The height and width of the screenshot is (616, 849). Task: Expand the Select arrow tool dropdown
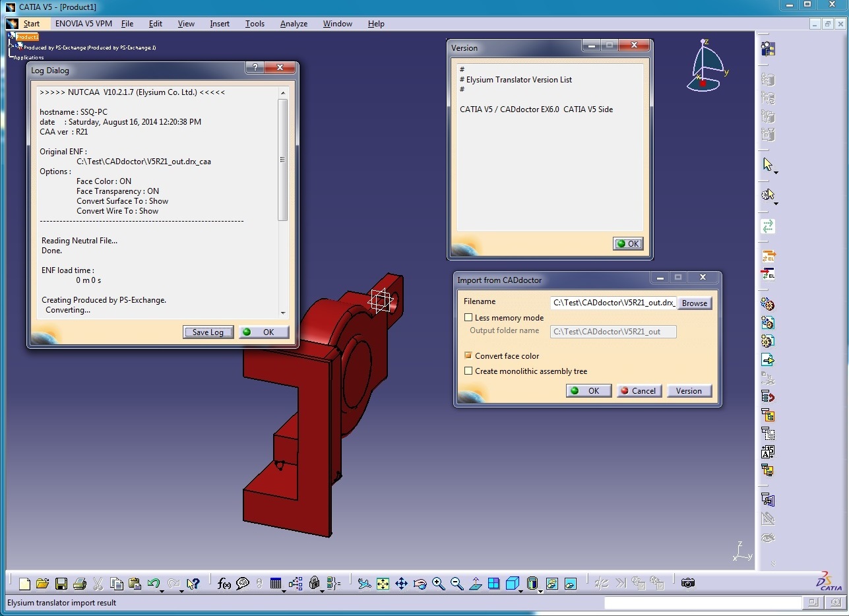pos(776,173)
